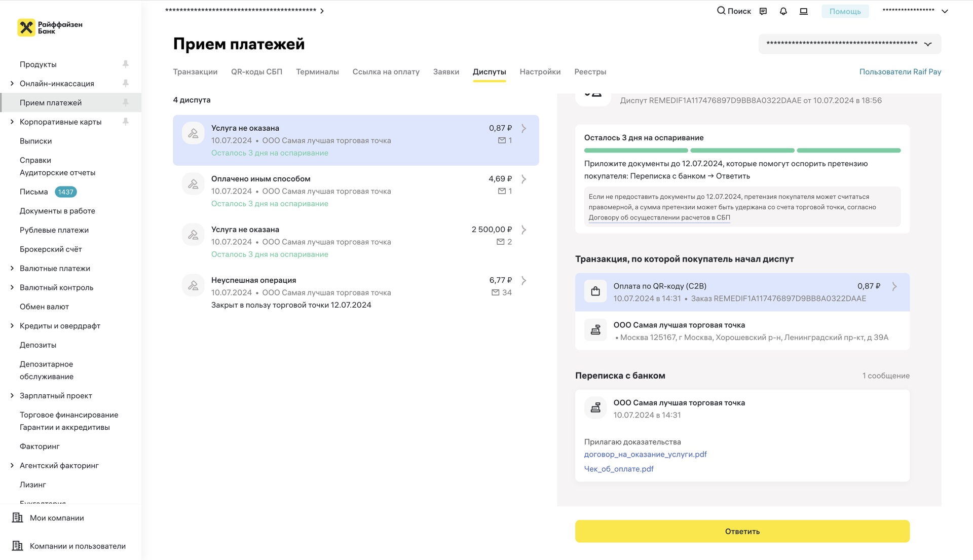
Task: Switch to QR-коды СБП tab
Action: coord(256,71)
